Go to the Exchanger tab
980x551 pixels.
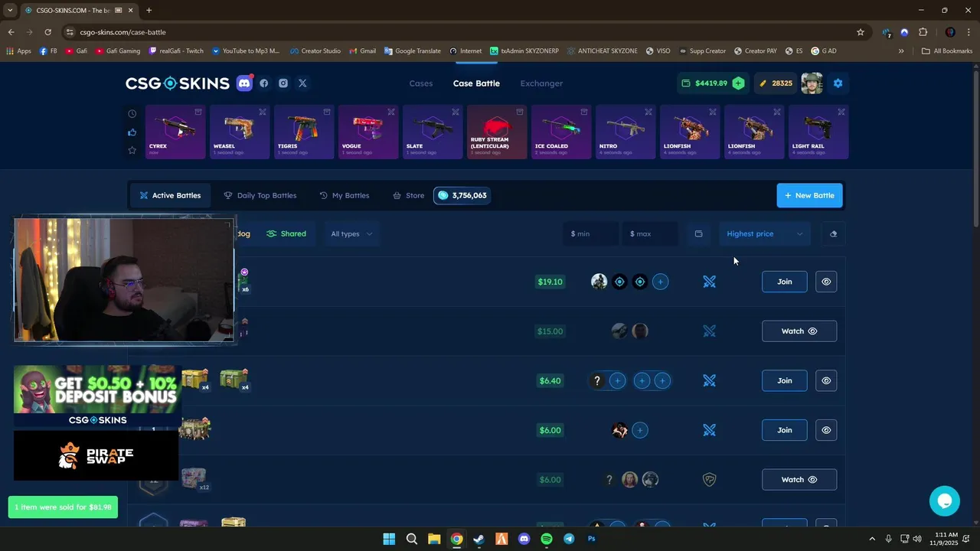(x=541, y=83)
